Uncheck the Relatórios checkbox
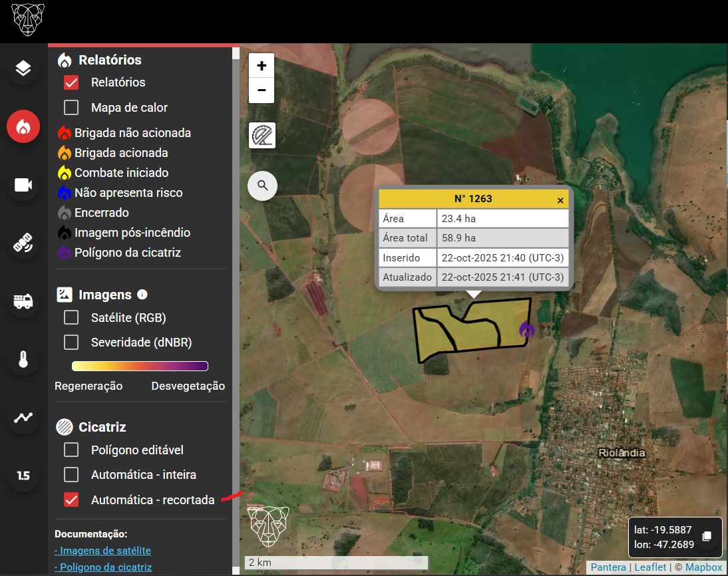 click(71, 82)
